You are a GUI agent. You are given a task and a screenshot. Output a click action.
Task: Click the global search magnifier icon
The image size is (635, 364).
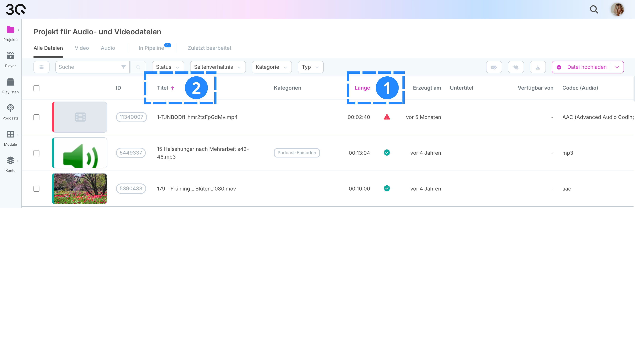click(594, 9)
